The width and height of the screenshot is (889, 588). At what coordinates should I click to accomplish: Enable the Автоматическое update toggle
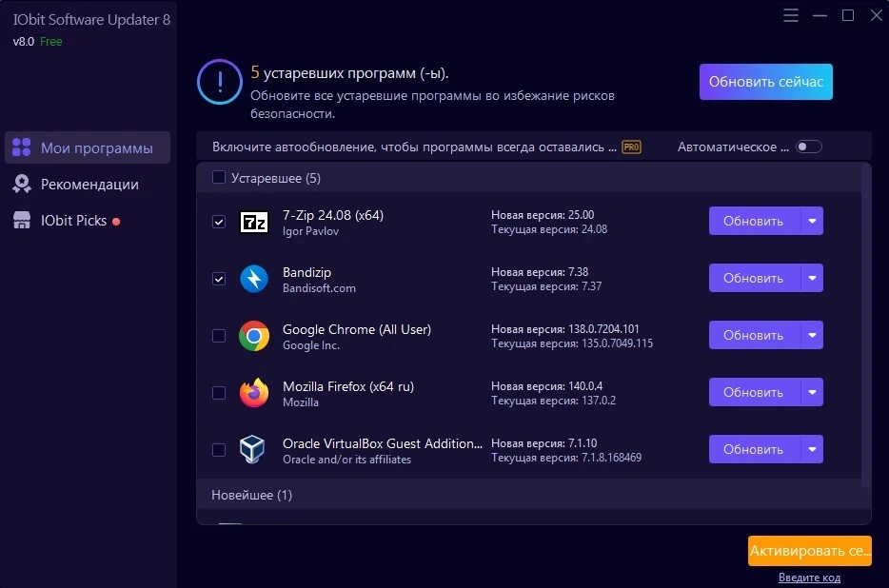pos(809,147)
